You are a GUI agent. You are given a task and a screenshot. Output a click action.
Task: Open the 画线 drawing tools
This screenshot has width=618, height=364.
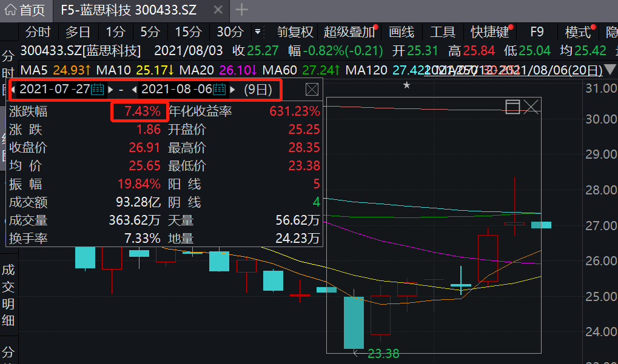401,32
